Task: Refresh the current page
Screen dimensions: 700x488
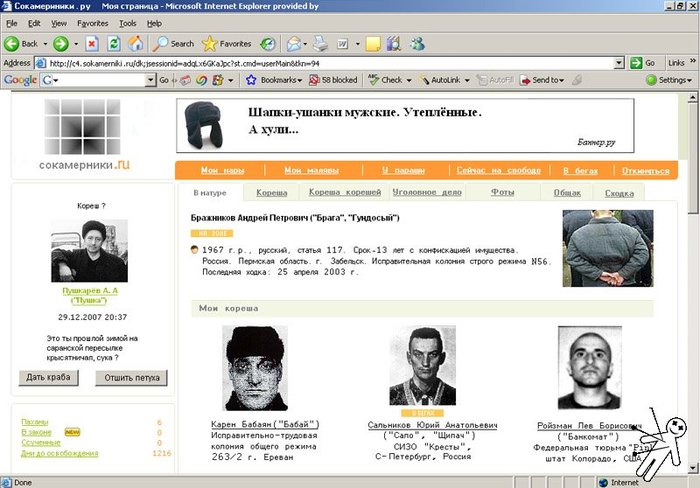Action: 114,44
